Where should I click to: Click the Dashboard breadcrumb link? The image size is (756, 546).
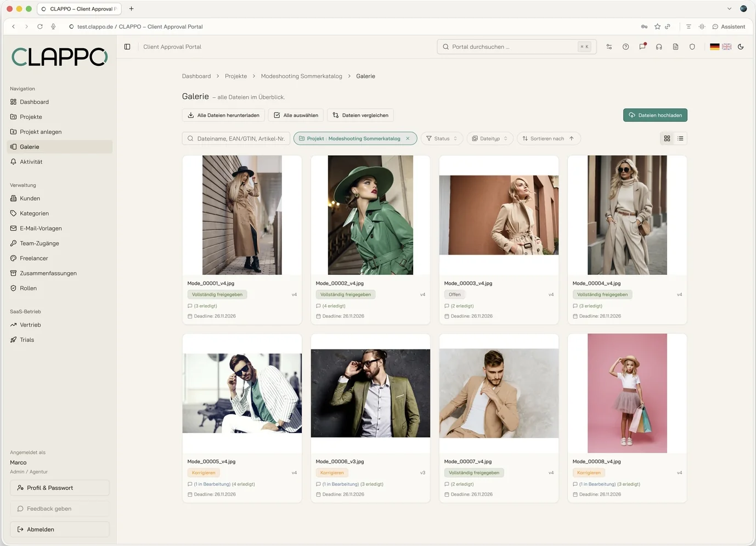196,76
